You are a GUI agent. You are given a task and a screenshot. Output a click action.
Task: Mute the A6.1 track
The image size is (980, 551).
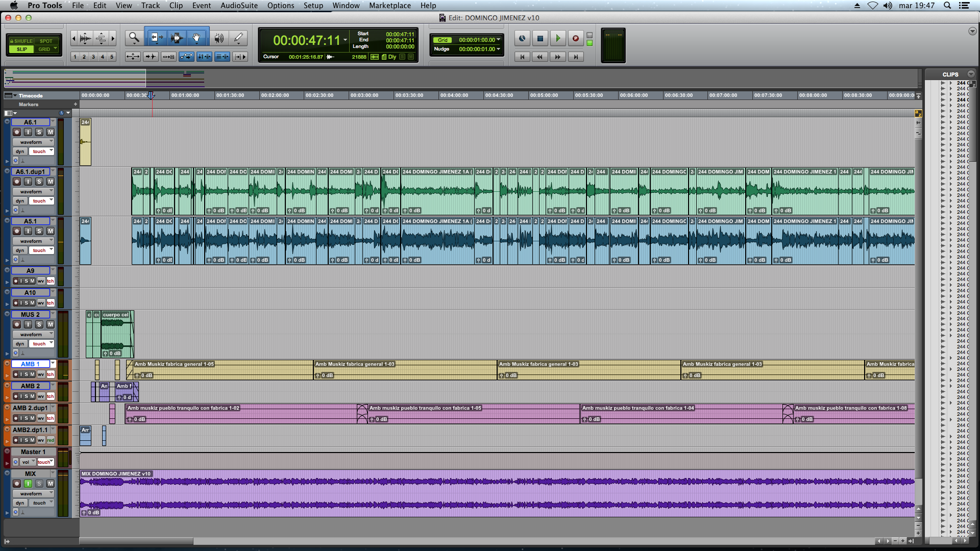[x=51, y=132]
